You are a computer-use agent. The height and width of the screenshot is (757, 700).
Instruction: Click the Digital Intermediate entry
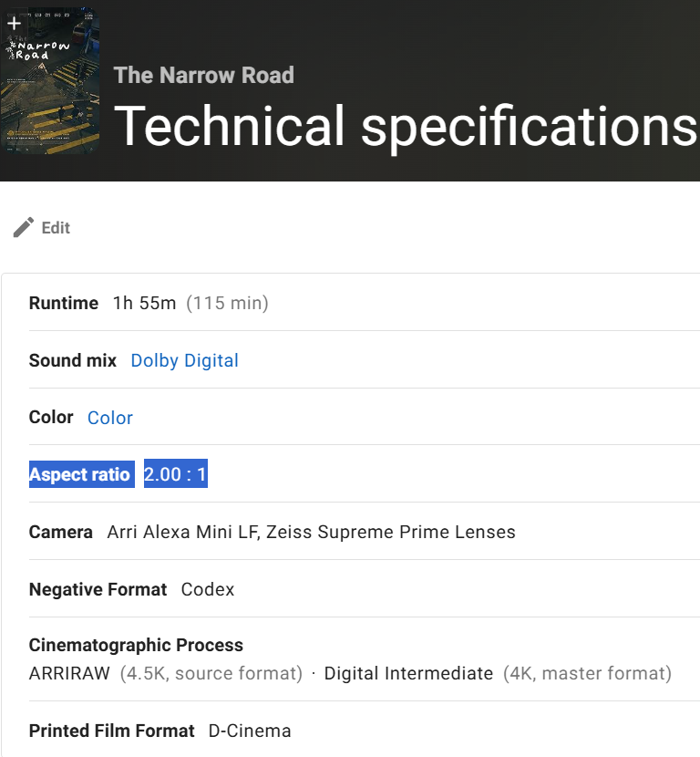pyautogui.click(x=408, y=673)
